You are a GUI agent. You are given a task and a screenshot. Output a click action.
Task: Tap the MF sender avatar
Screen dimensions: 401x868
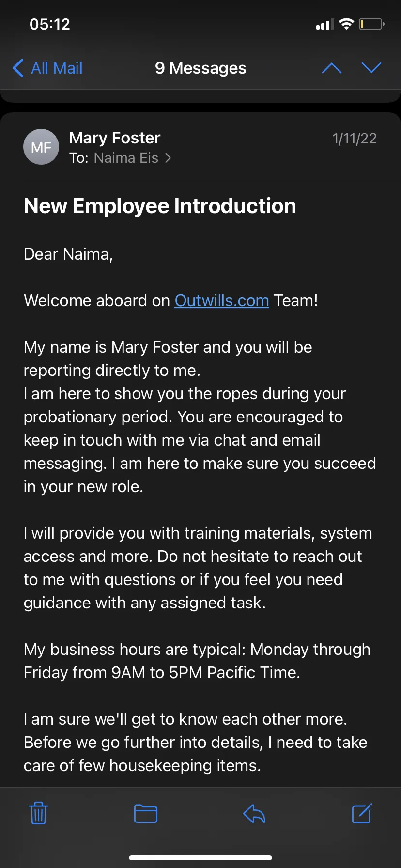pyautogui.click(x=41, y=147)
